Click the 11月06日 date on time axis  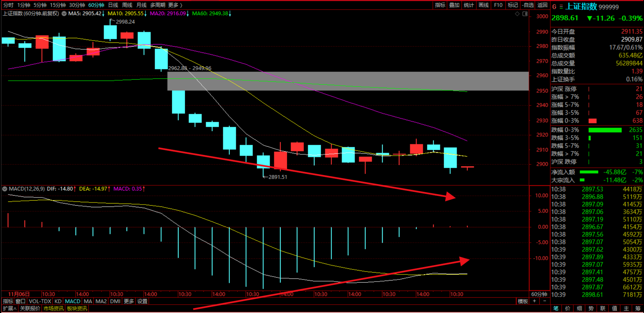(19, 294)
